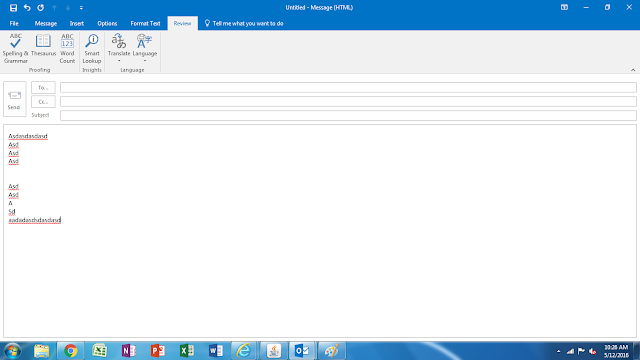Open ribbon display options
This screenshot has height=360, width=640.
[564, 7]
